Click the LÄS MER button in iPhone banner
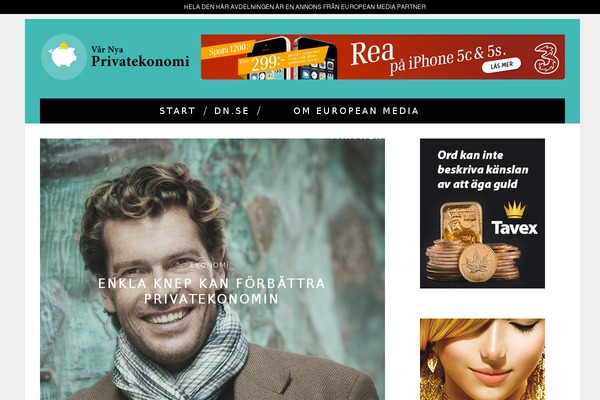The height and width of the screenshot is (400, 600). tap(501, 65)
